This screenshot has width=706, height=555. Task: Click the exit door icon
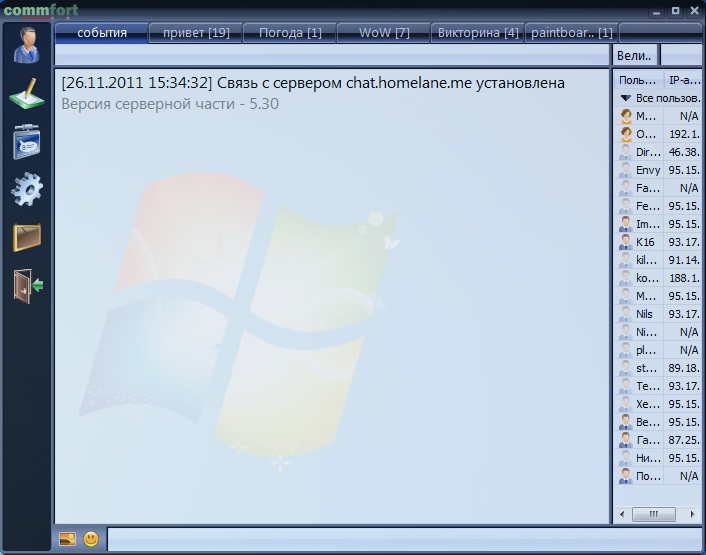27,286
